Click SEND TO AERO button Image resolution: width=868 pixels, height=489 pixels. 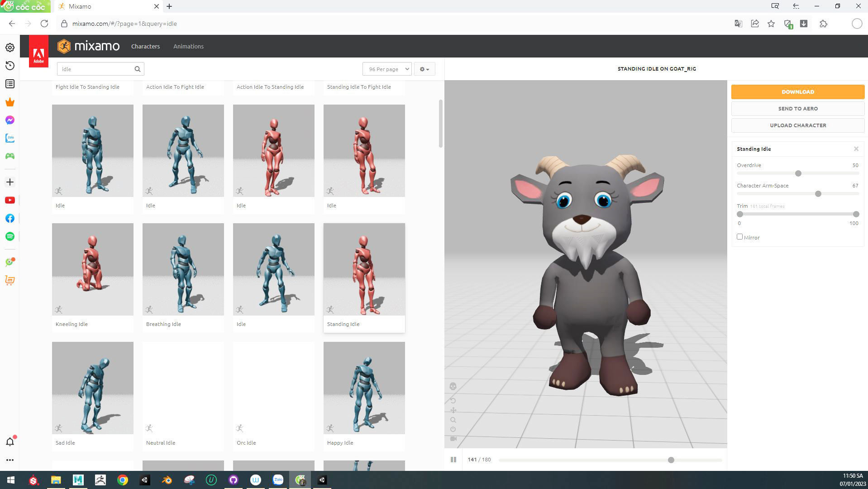797,109
